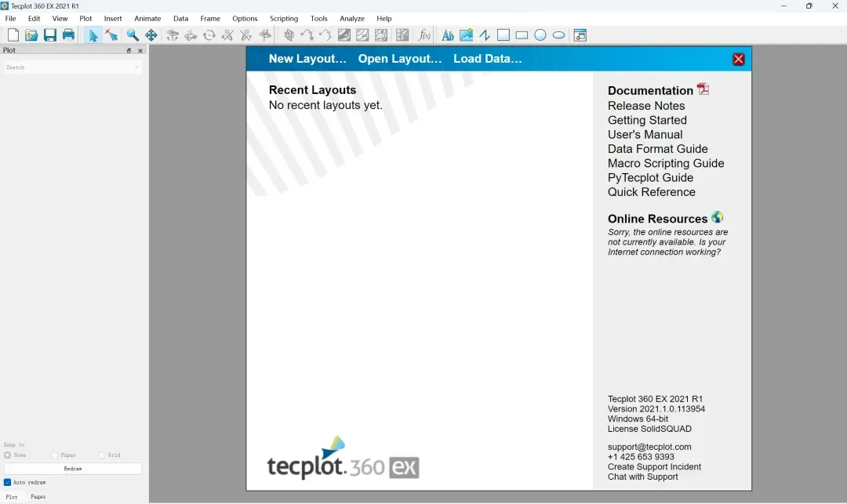The width and height of the screenshot is (847, 504).
Task: Select the Slice tool icon
Action: pos(289,35)
